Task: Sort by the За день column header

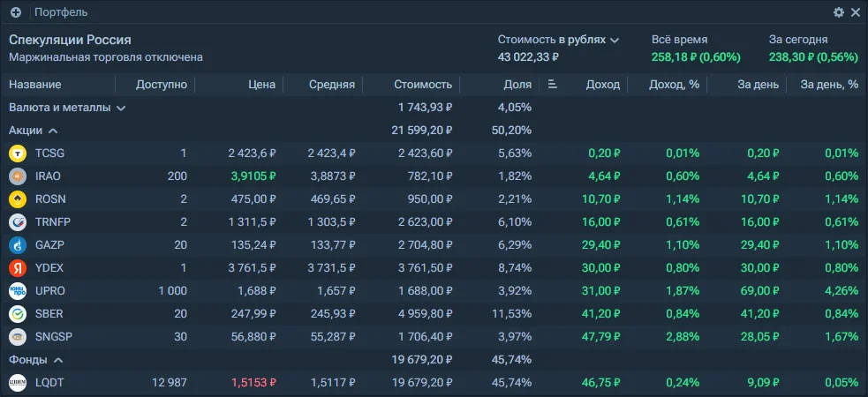Action: (757, 85)
